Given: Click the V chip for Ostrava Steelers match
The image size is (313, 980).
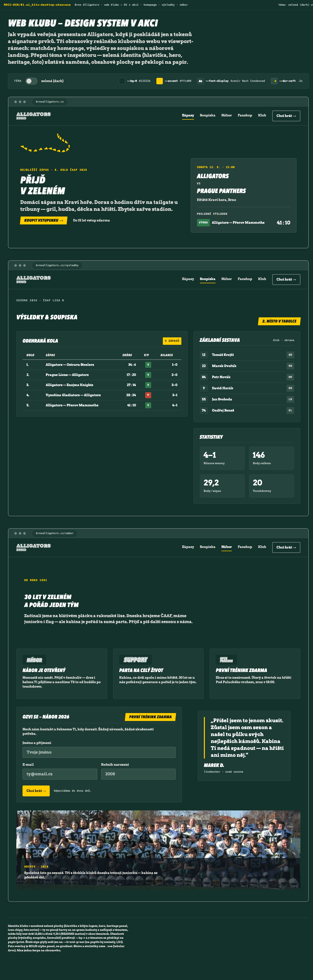Looking at the screenshot, I should point(148,365).
